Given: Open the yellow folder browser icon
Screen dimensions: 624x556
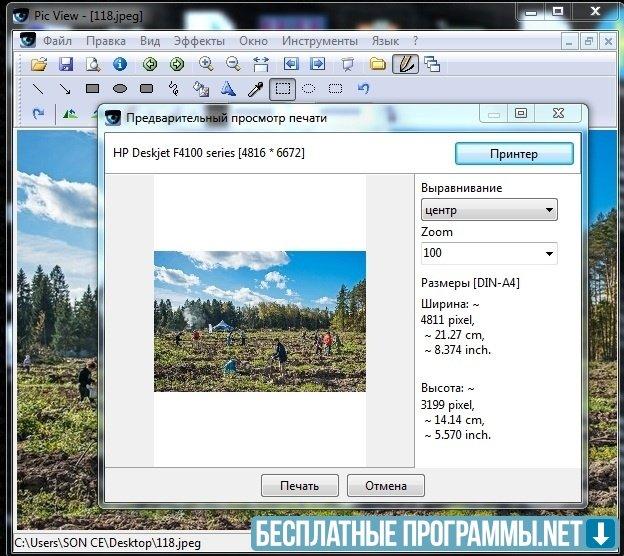Looking at the screenshot, I should click(377, 64).
